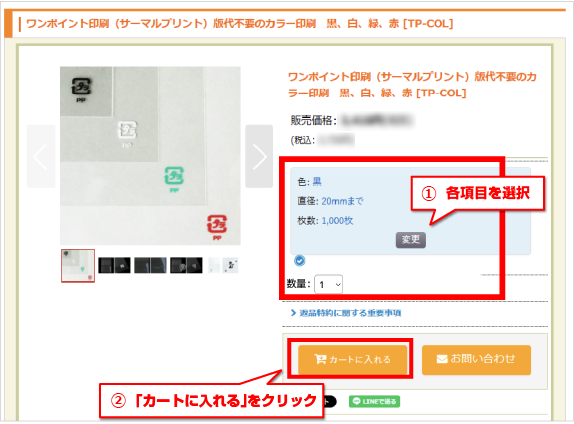
Task: Select the first product thumbnail
Action: coord(78,265)
